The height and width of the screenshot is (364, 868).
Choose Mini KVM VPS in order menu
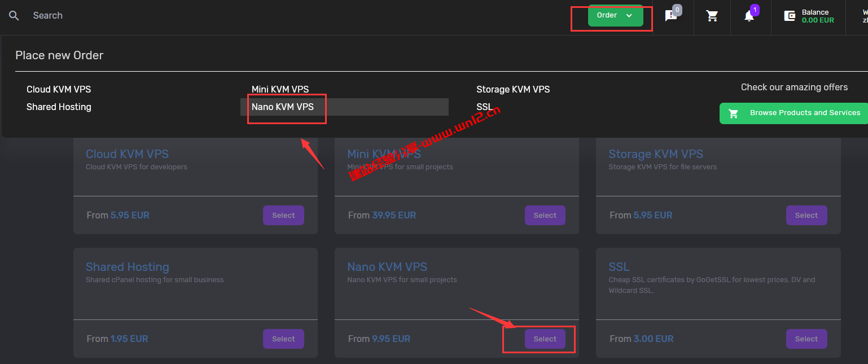pyautogui.click(x=280, y=89)
